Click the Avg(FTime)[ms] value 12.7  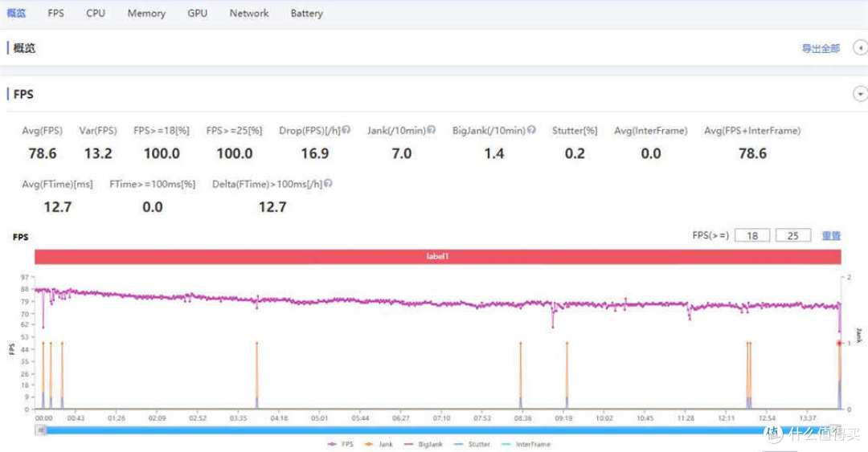click(x=58, y=207)
